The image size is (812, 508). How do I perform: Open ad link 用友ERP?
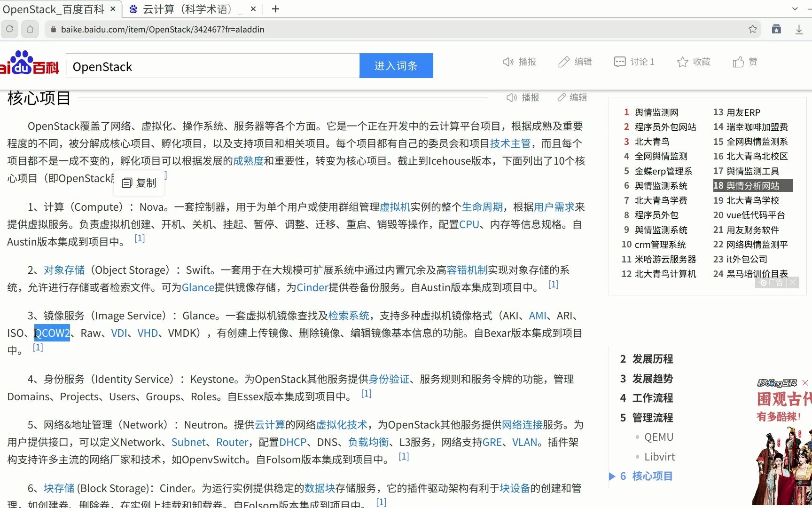(x=743, y=112)
